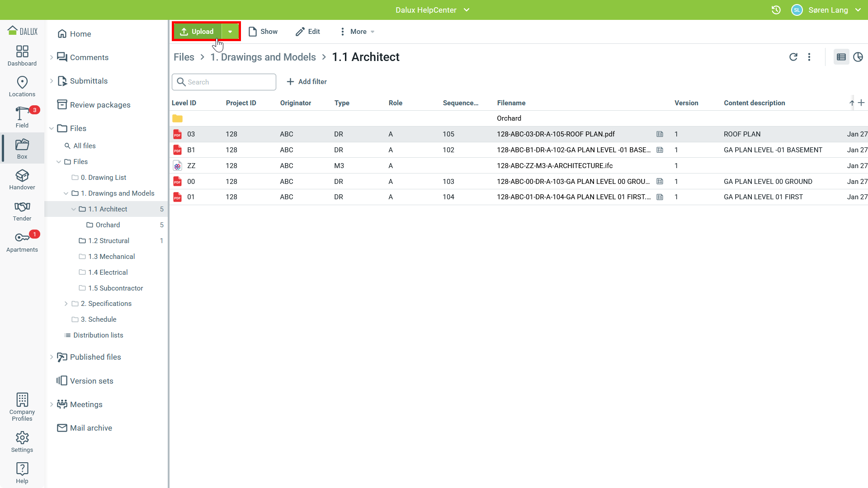Select 1.2 Structural folder in tree
Image resolution: width=868 pixels, height=488 pixels.
click(x=108, y=241)
